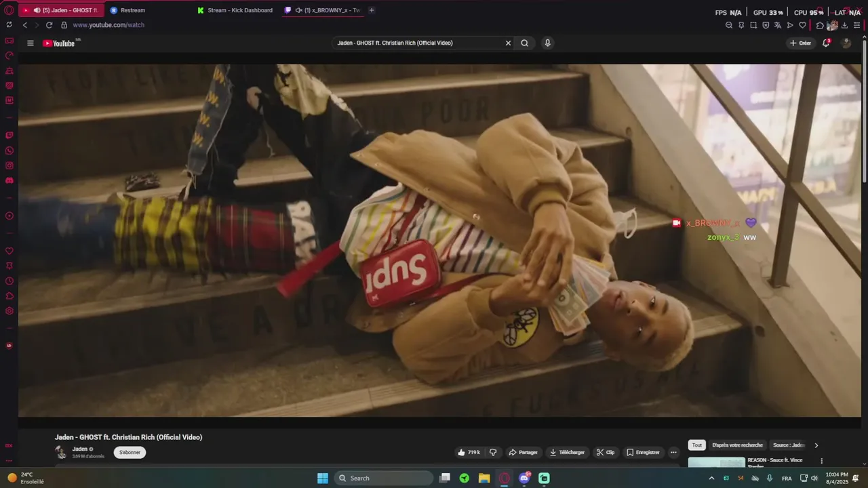Open the Windows Start menu
868x488 pixels.
[323, 478]
